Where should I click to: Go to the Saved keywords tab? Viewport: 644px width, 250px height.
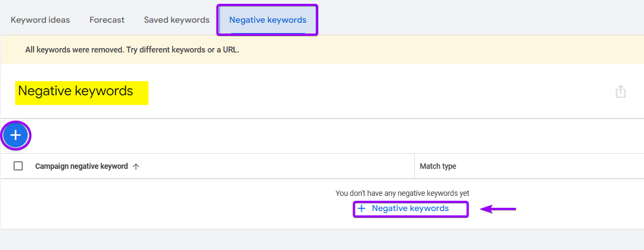coord(177,20)
